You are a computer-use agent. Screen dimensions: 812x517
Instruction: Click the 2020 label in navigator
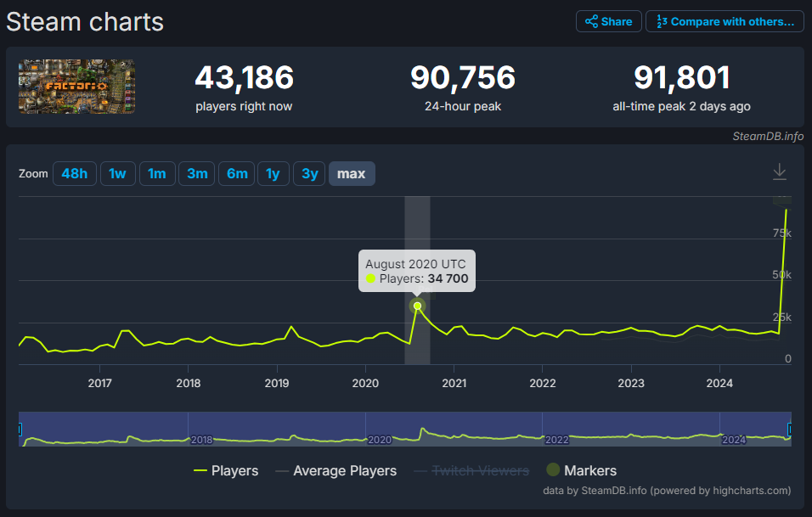tap(380, 440)
